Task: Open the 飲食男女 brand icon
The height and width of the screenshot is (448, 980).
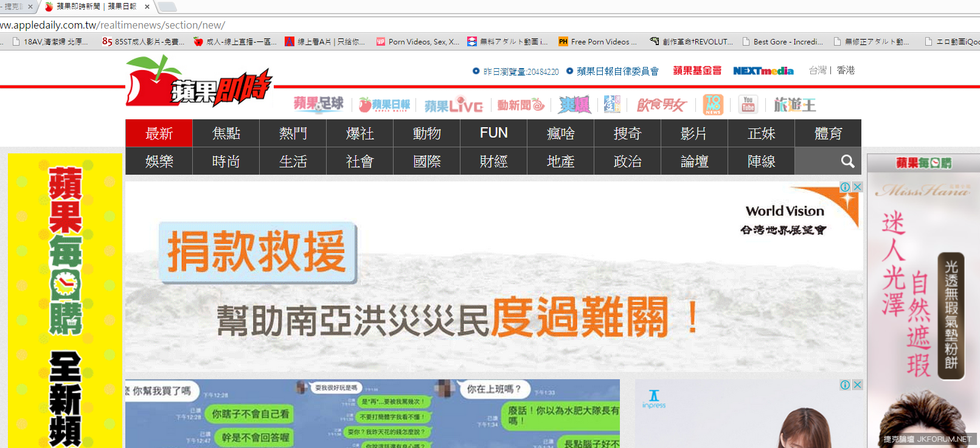Action: tap(661, 105)
